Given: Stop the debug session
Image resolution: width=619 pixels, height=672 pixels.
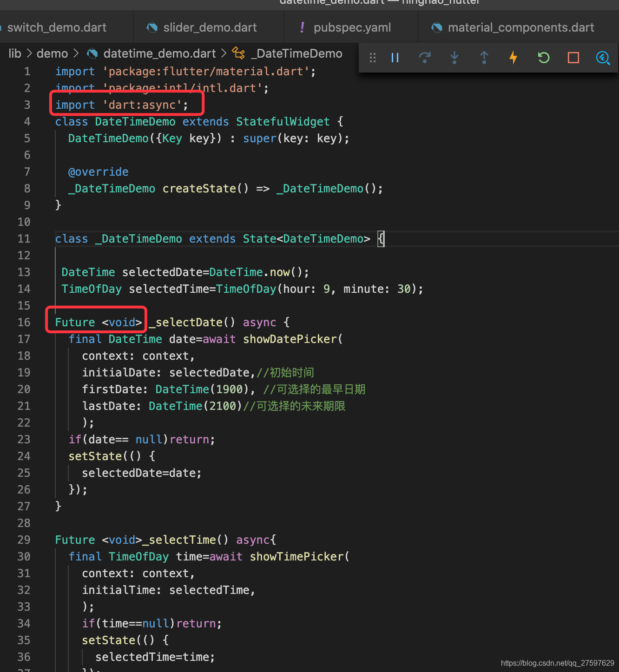Looking at the screenshot, I should [x=573, y=58].
